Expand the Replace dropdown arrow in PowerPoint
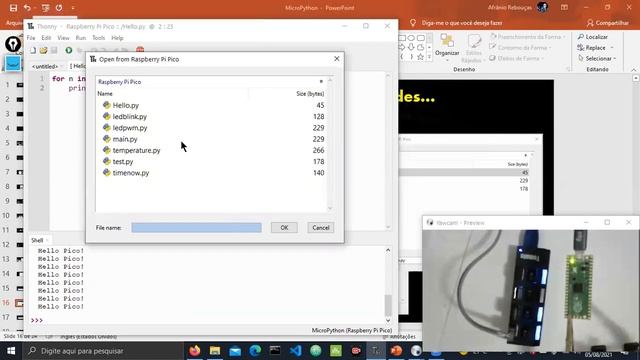 tap(611, 48)
